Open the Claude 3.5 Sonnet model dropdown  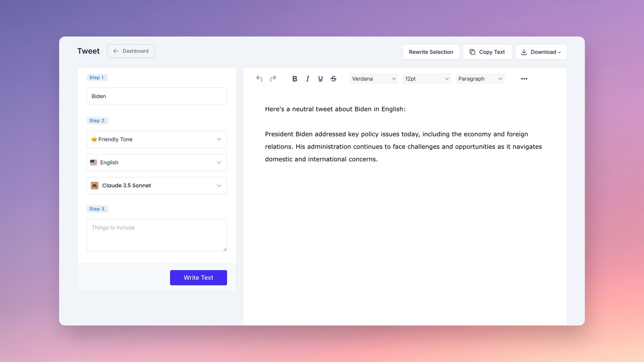[157, 186]
